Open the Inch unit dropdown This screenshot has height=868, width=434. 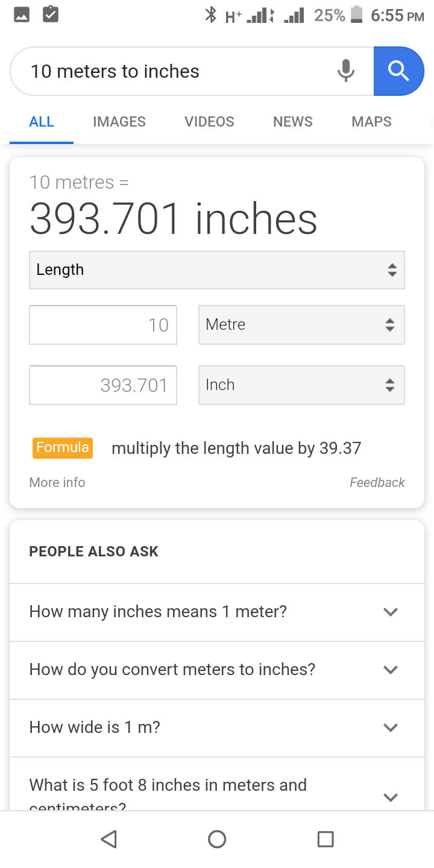pos(301,385)
